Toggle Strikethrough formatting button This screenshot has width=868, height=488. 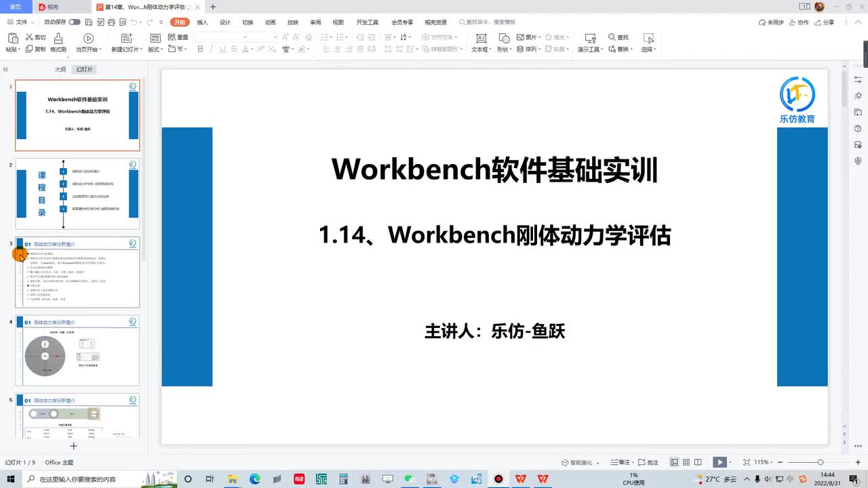point(235,49)
